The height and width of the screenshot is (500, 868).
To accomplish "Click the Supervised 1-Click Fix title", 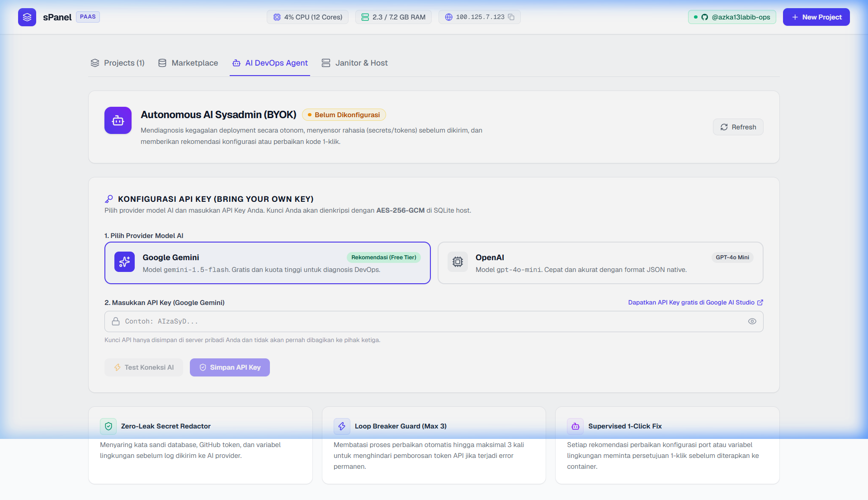I will [x=625, y=426].
